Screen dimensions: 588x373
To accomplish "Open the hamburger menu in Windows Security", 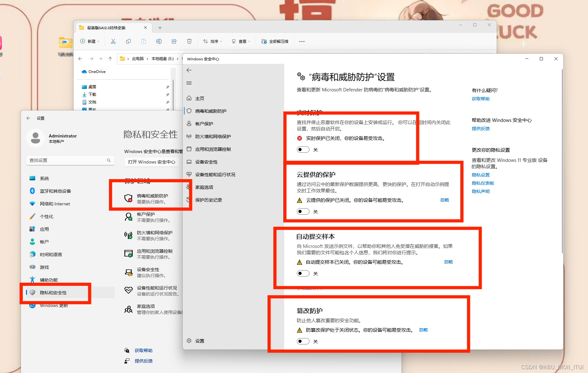I will point(189,83).
